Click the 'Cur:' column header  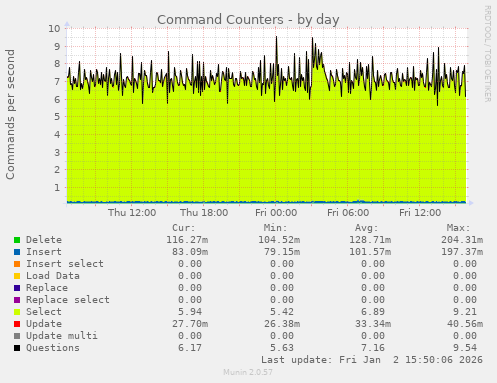184,228
